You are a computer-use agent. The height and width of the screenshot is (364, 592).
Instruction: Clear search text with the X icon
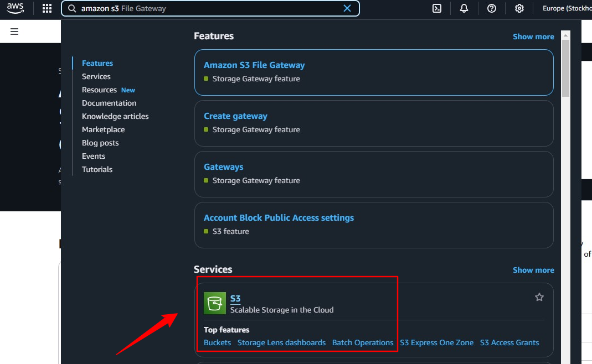click(x=347, y=8)
